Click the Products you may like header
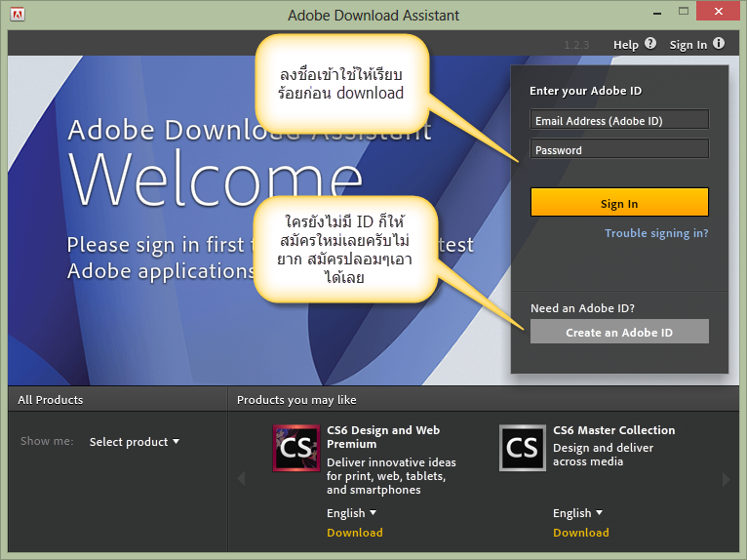Screen dimensions: 747x560 click(296, 400)
